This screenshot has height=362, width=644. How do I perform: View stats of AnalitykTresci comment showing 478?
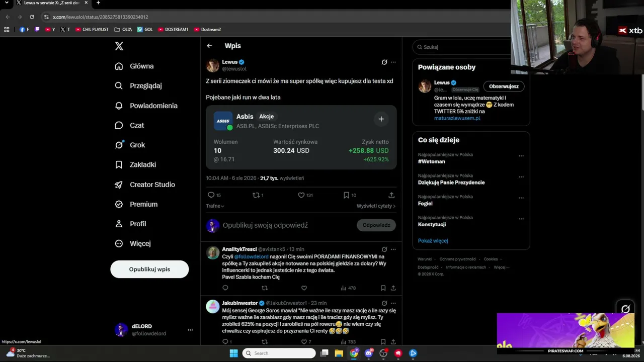[x=348, y=288]
